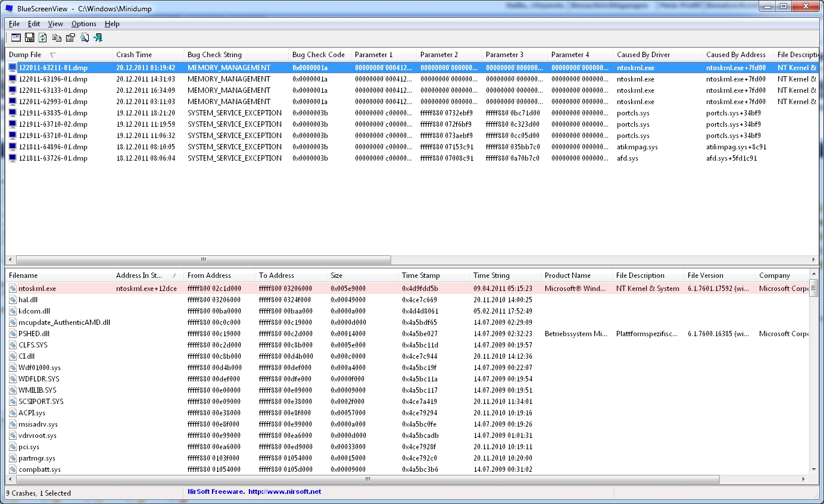
Task: Click the lower pane vertical scrollbar down arrow
Action: click(x=814, y=469)
